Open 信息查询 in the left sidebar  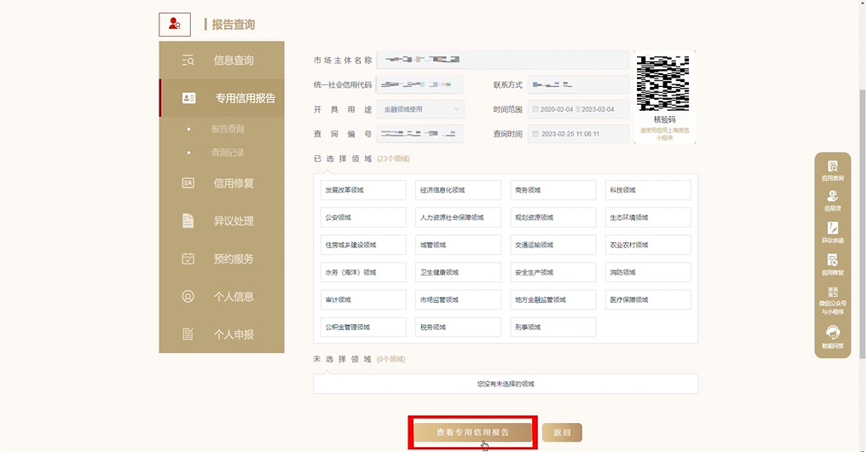(222, 61)
